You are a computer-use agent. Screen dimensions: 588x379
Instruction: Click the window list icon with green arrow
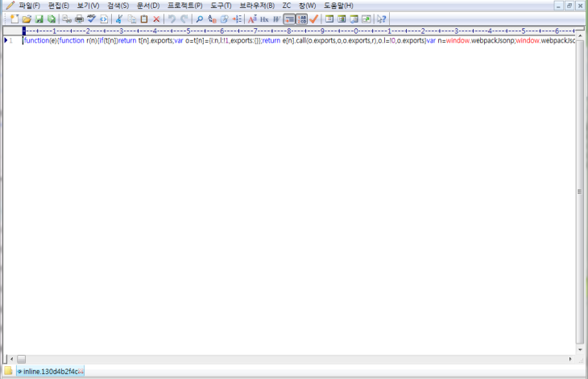coord(366,19)
